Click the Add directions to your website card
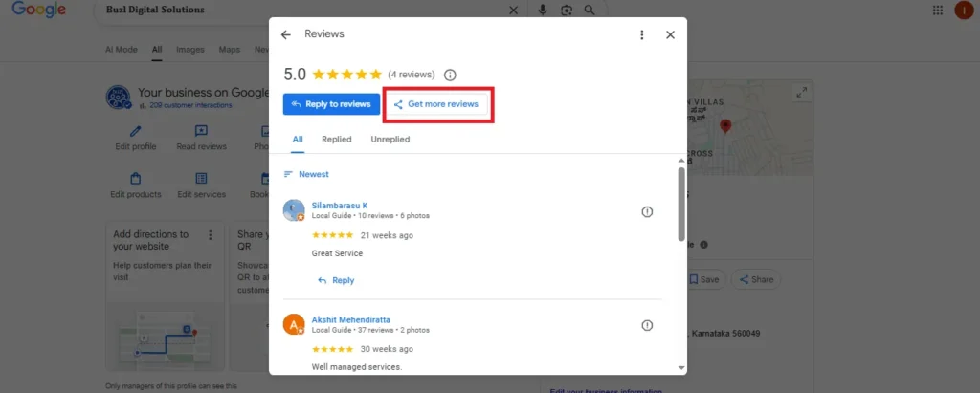The image size is (980, 393). tap(165, 296)
